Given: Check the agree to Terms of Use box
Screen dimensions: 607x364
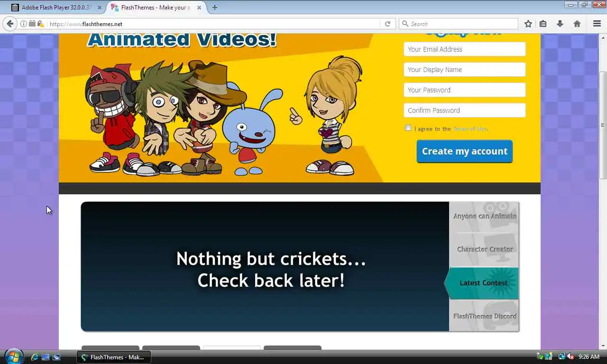Looking at the screenshot, I should [x=408, y=128].
